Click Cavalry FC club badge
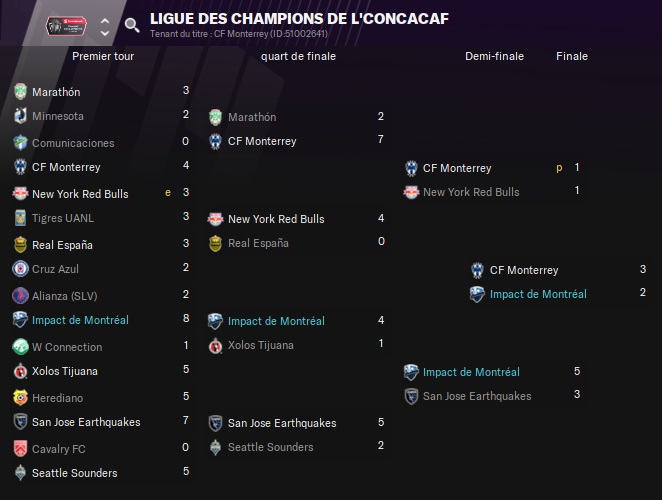The image size is (662, 500). [20, 448]
